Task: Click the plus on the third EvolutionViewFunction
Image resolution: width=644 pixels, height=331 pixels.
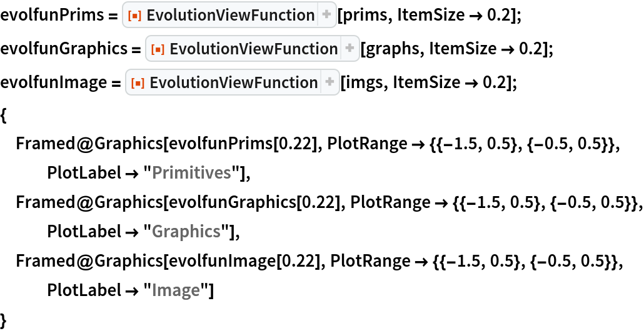Action: 330,82
